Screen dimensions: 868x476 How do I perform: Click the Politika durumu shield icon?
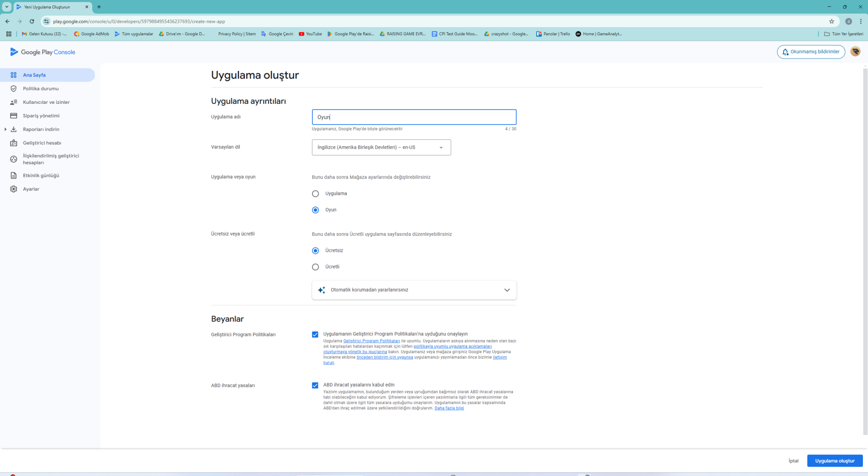click(x=14, y=89)
